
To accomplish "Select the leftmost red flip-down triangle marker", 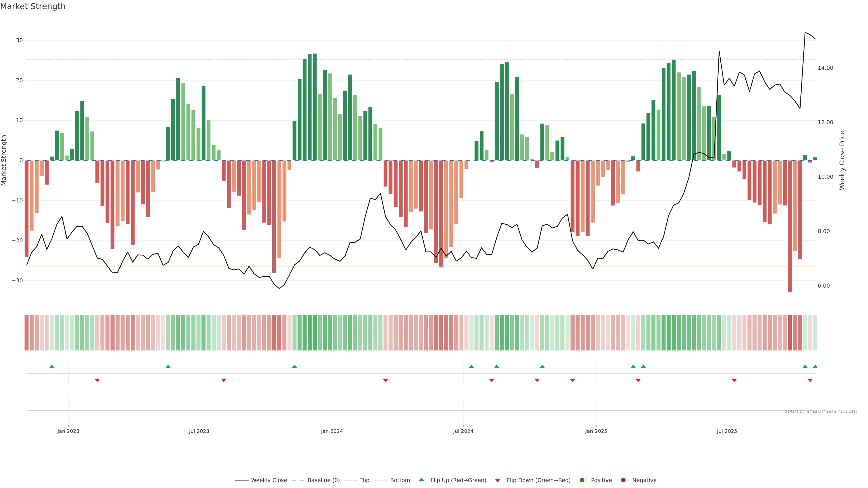I will pyautogui.click(x=97, y=380).
